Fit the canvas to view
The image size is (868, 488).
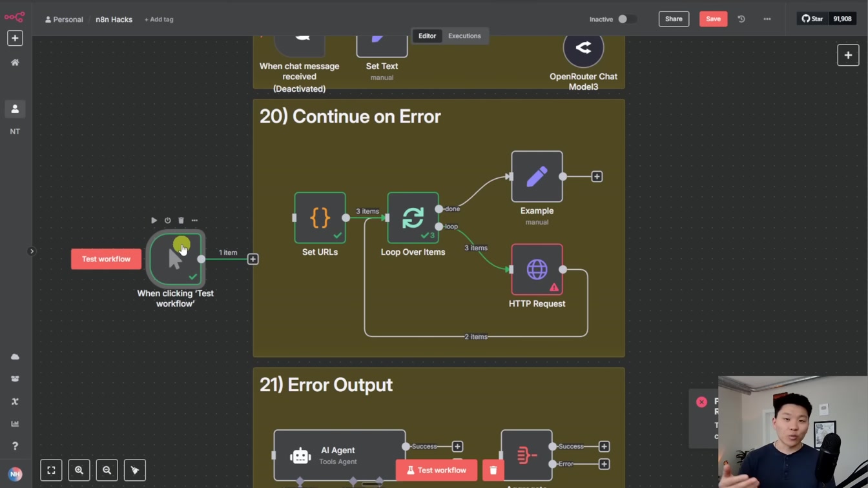[x=51, y=470]
